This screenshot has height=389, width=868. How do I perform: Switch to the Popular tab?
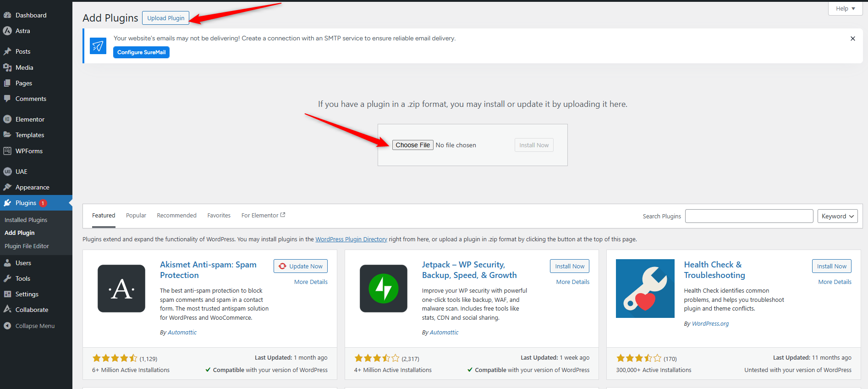[136, 216]
